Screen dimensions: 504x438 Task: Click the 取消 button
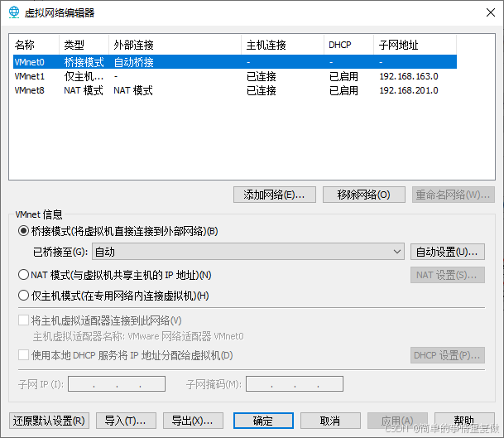(x=330, y=421)
